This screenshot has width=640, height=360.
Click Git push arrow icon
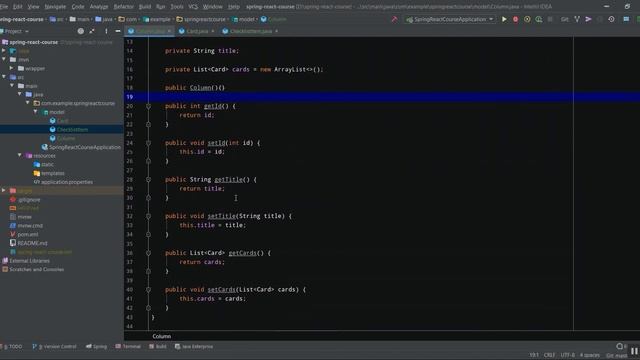pos(589,19)
